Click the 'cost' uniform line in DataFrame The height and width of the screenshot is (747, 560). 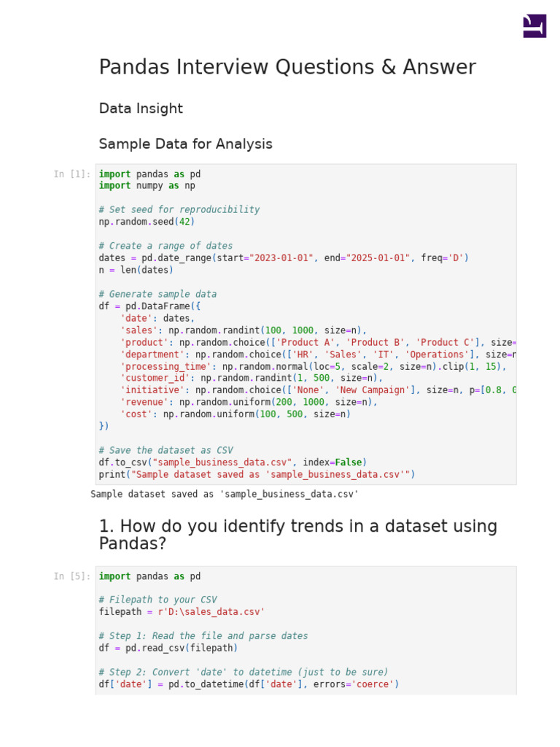click(235, 414)
